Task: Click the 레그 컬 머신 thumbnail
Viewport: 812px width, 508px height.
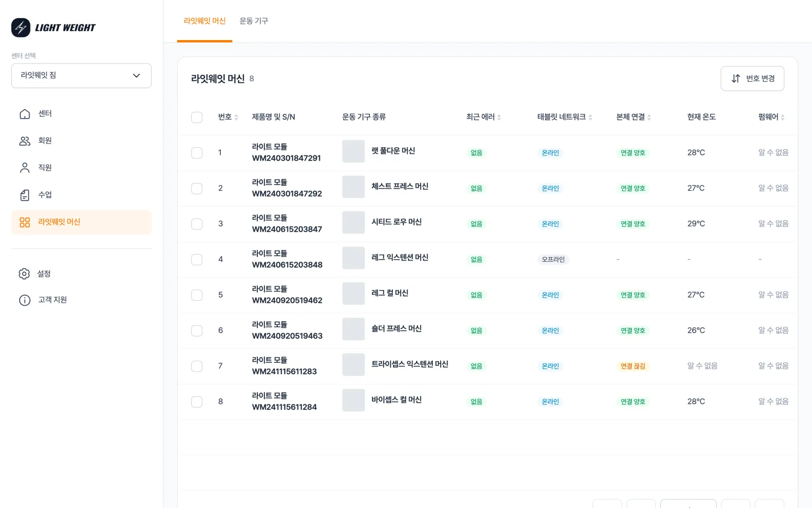Action: click(353, 294)
